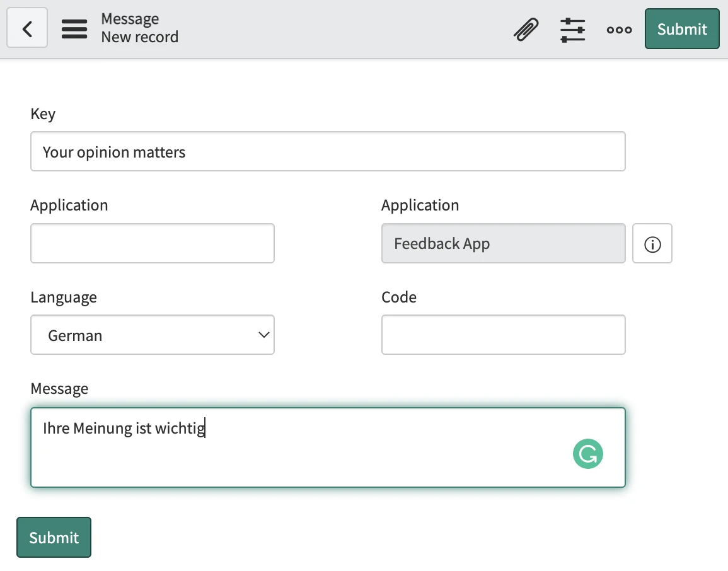This screenshot has height=571, width=728.
Task: Click the Code field label
Action: click(399, 297)
